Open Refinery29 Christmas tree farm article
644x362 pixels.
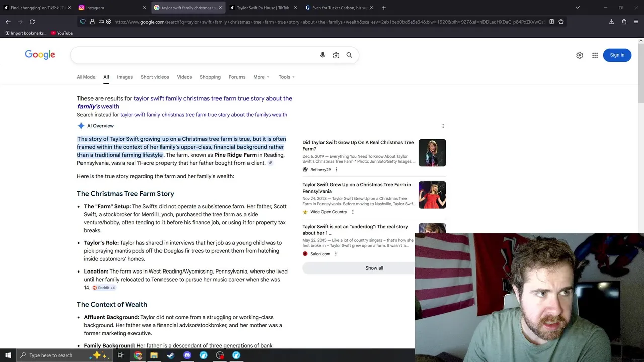click(x=358, y=146)
